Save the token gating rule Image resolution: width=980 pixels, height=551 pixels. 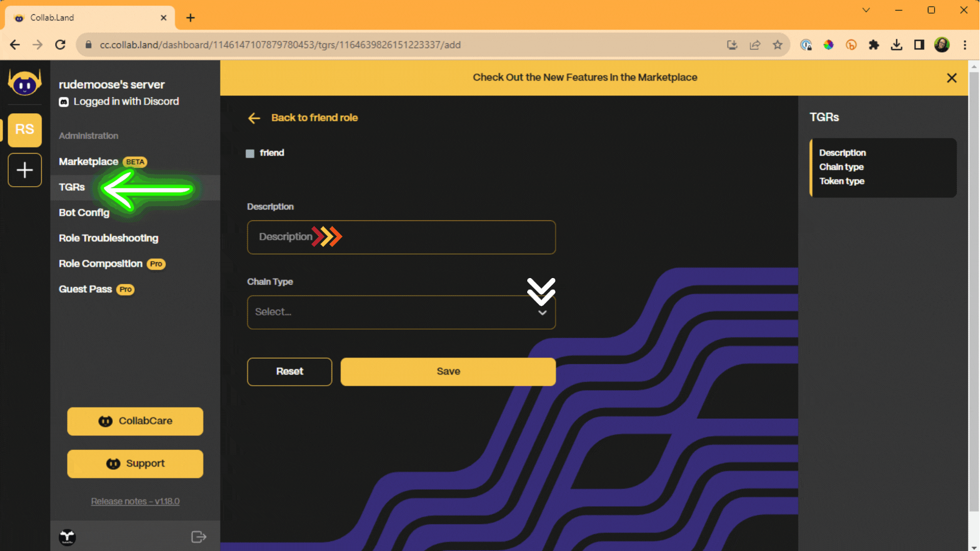pyautogui.click(x=448, y=371)
